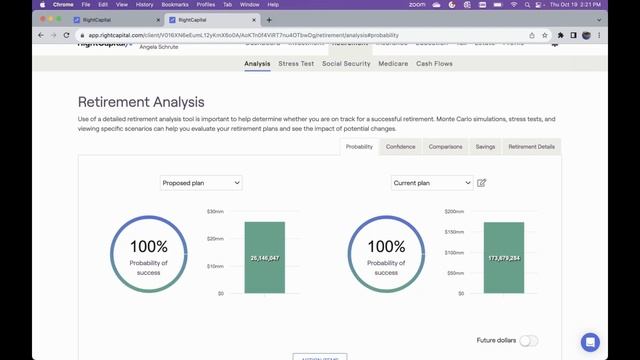Click the battery icon in menu bar
Image resolution: width=640 pixels, height=360 pixels.
coord(498,5)
